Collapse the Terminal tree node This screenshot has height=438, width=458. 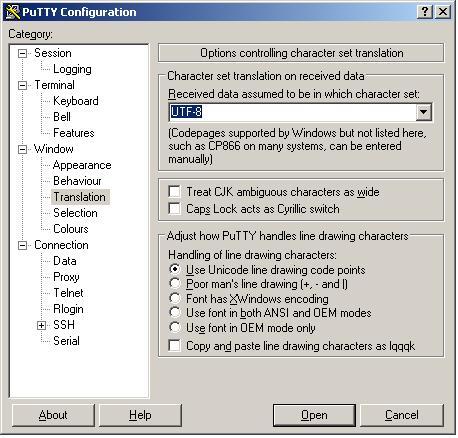(22, 85)
